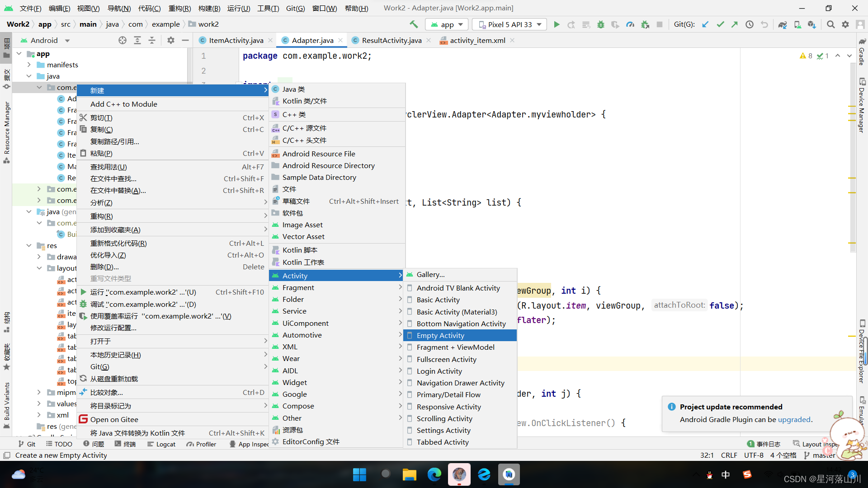Expand the Android project view dropdown

pos(67,40)
